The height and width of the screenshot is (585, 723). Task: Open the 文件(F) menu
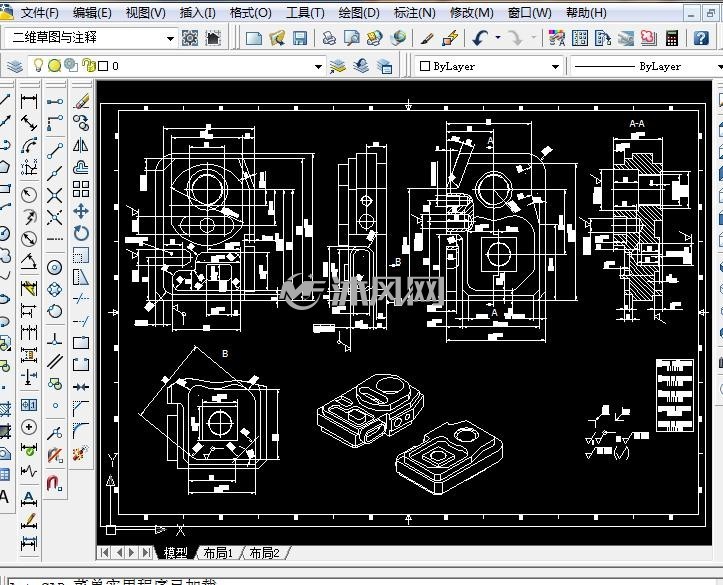tap(40, 13)
